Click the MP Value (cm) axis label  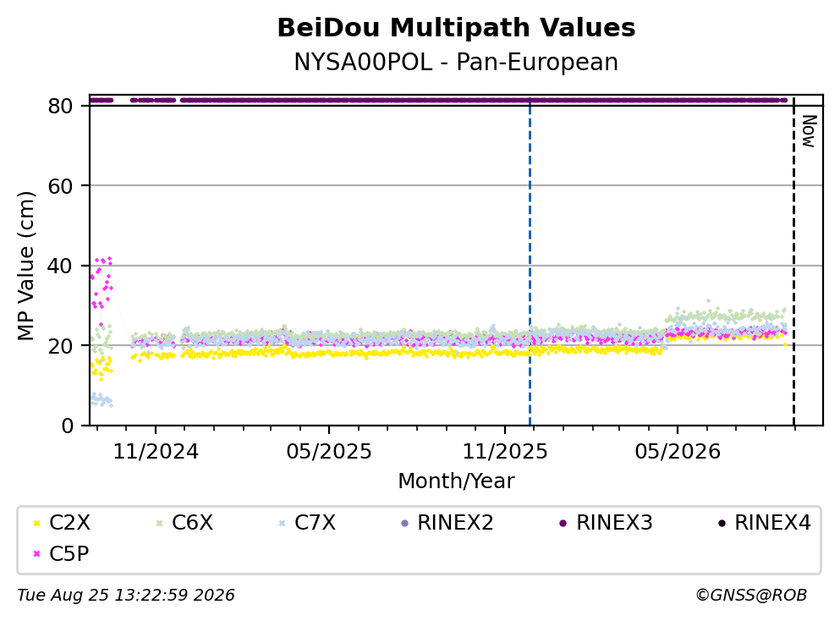(25, 266)
